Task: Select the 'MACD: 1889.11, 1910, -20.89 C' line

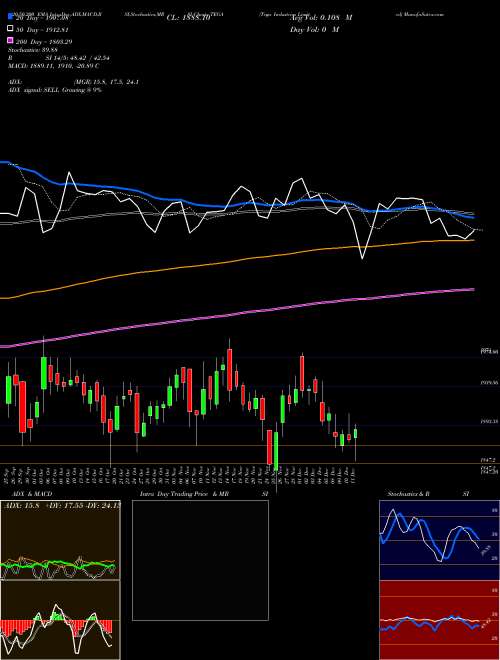Action: (x=54, y=66)
